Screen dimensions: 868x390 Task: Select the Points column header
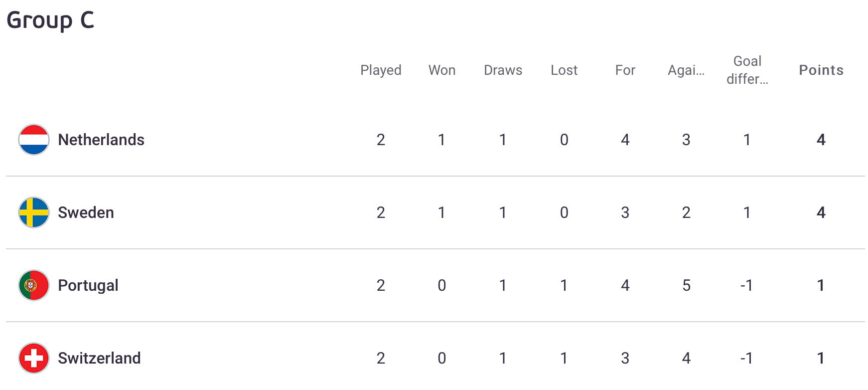pyautogui.click(x=821, y=70)
